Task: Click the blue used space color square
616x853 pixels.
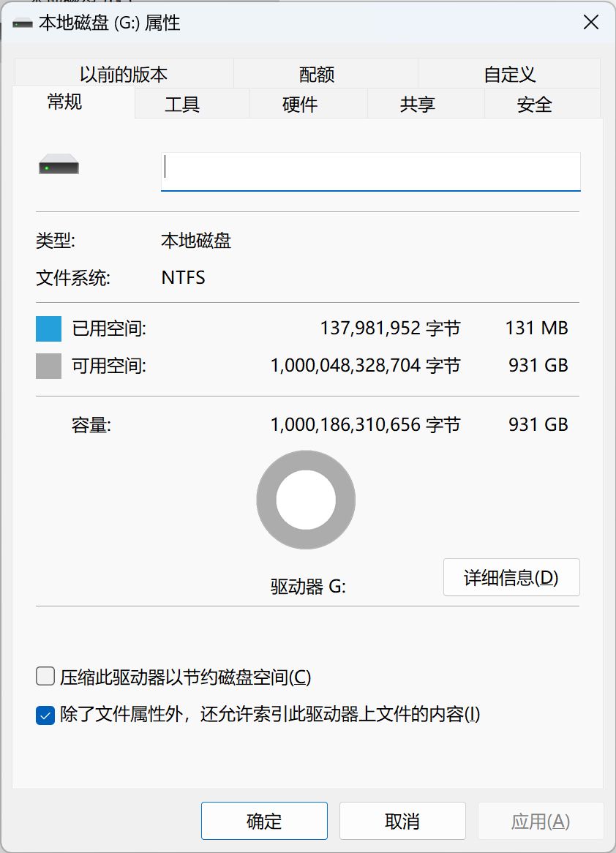Action: [48, 328]
